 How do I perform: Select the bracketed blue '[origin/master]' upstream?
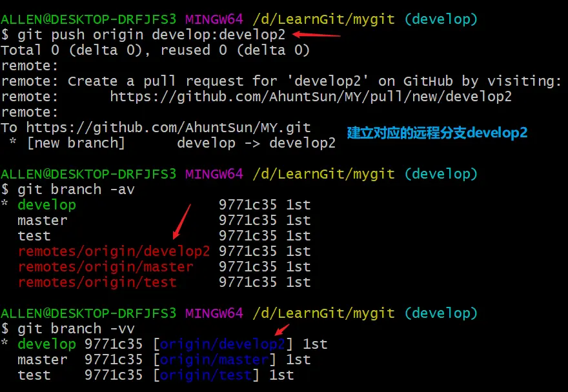[x=214, y=360]
